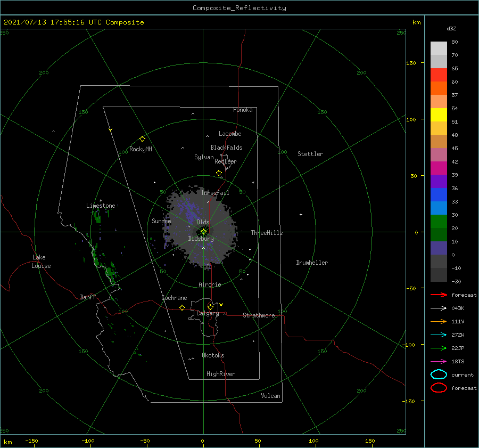Click the Sundre town label
Viewport: 479px width, 448px height.
pos(161,221)
